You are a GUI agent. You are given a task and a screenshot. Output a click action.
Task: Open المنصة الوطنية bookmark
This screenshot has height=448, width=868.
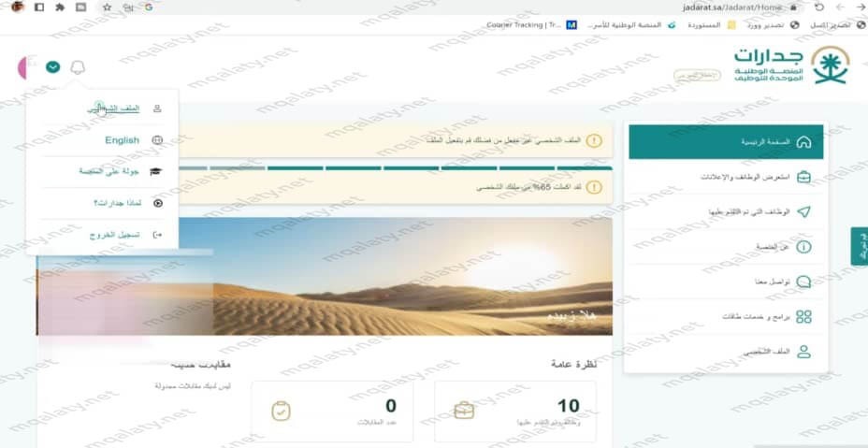click(631, 25)
